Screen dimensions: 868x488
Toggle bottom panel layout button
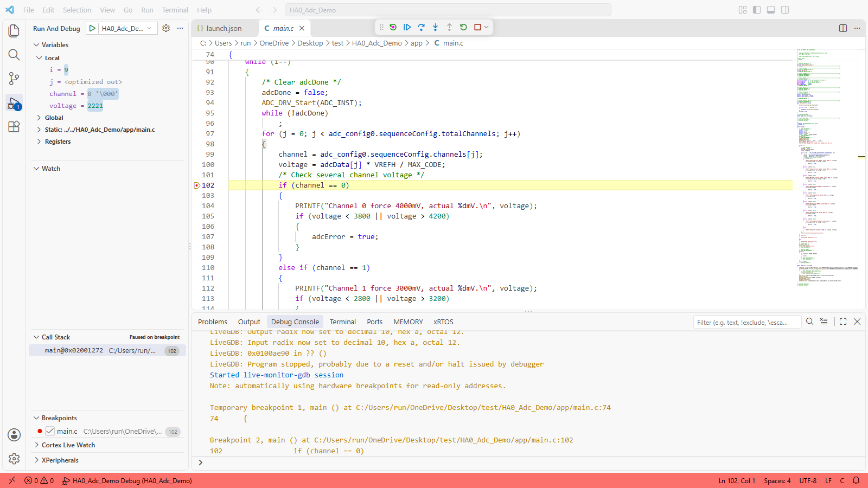[771, 10]
